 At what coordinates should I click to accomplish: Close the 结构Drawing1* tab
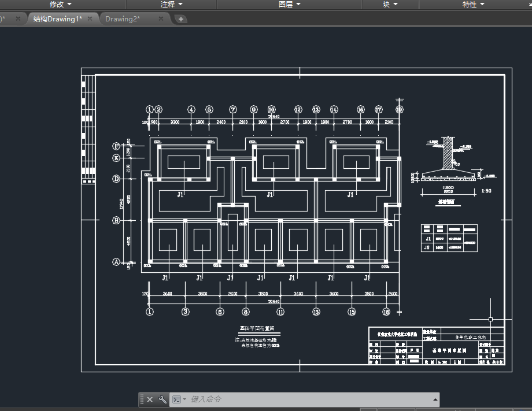90,18
